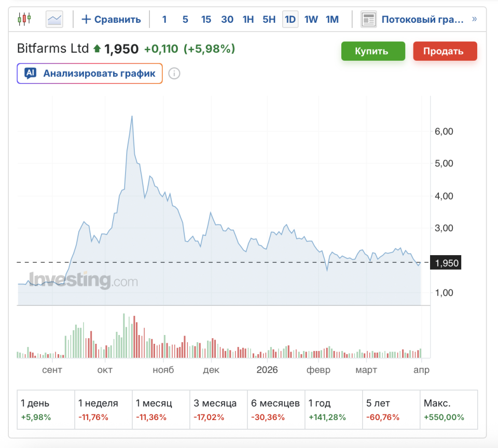
Task: Click the 1,00 price axis label
Action: click(x=444, y=292)
